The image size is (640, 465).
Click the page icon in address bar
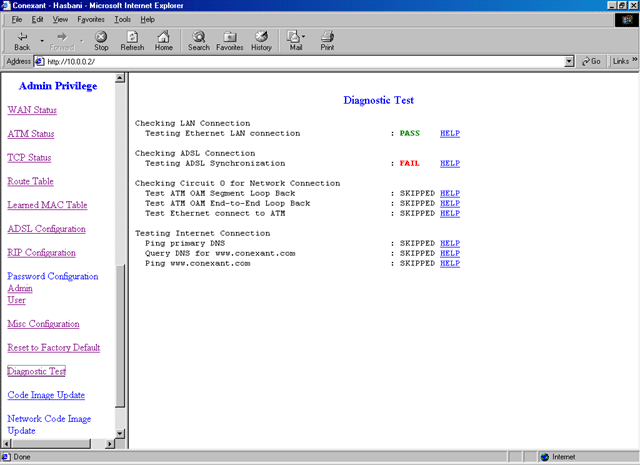pos(39,62)
